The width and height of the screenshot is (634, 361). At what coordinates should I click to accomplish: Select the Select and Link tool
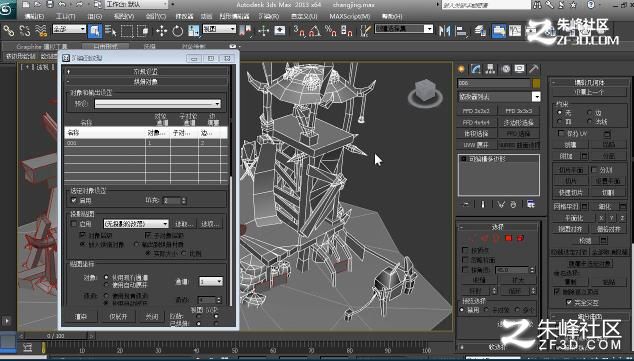(9, 31)
